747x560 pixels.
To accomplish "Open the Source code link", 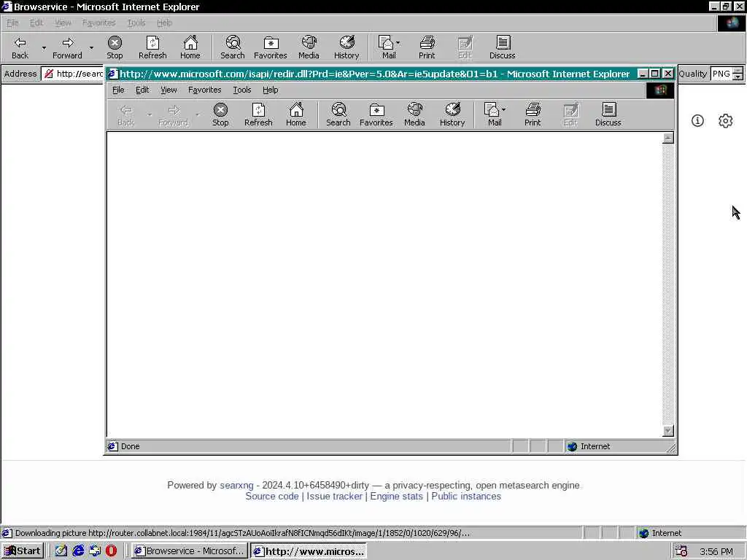I will [272, 496].
